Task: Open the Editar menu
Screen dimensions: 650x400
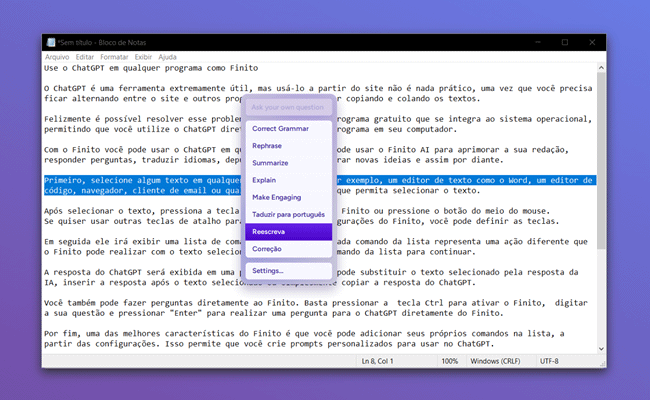Action: pos(85,57)
